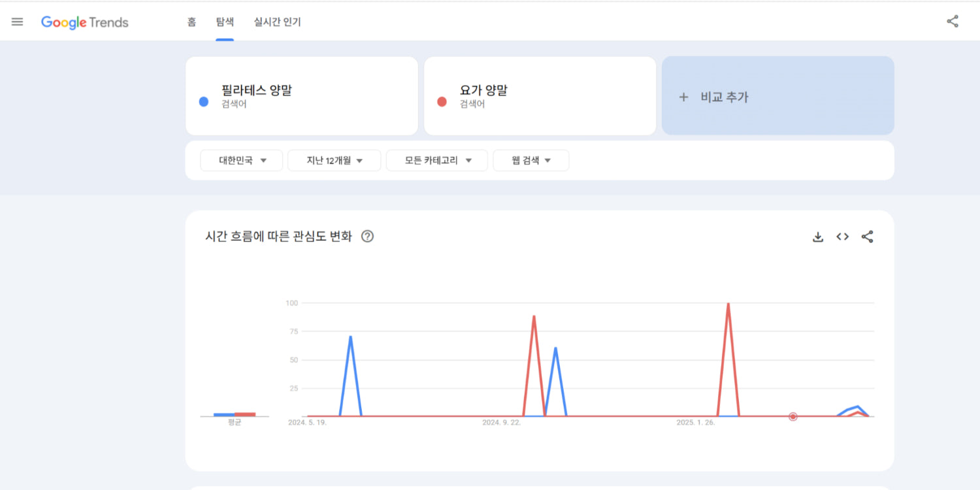This screenshot has width=980, height=490.
Task: Expand the 모든 카테고리 dropdown
Action: point(437,161)
